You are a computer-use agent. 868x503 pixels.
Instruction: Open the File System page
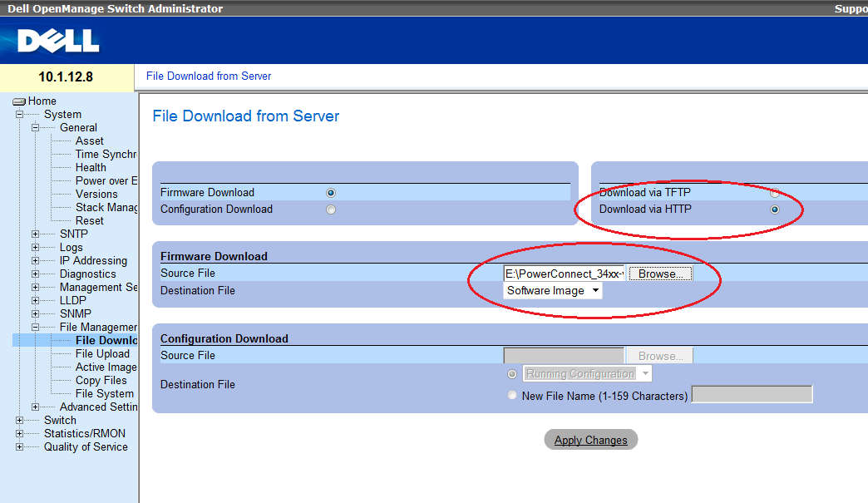click(x=105, y=393)
